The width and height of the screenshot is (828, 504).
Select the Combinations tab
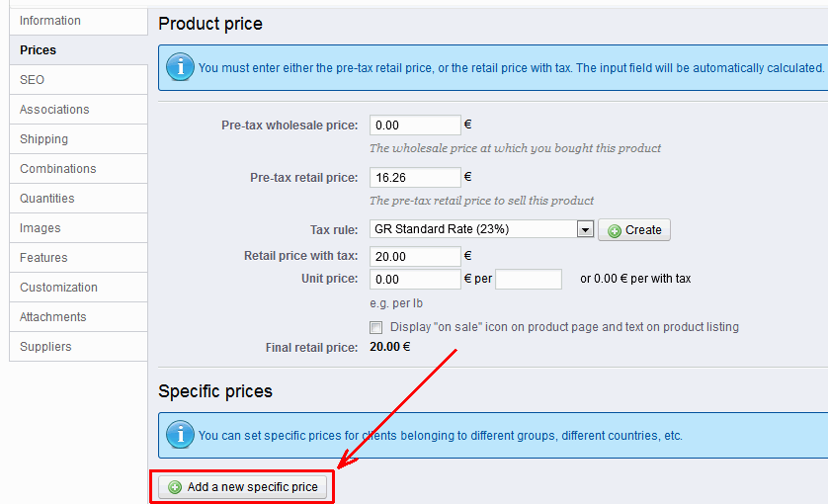(58, 169)
